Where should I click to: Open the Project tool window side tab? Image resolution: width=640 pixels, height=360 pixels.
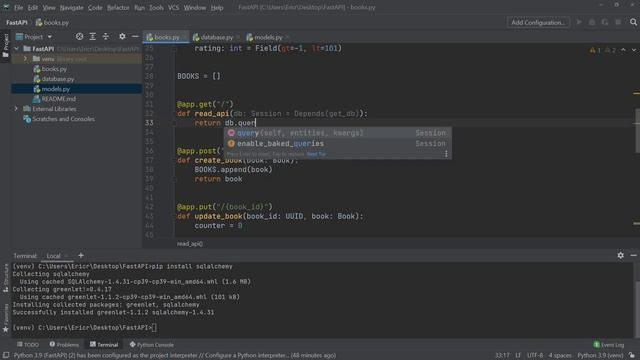[5, 45]
